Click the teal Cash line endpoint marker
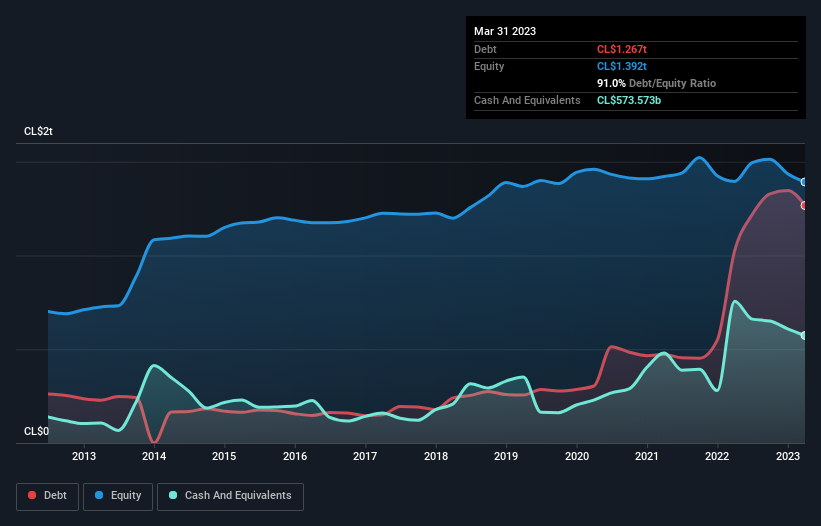 (804, 335)
